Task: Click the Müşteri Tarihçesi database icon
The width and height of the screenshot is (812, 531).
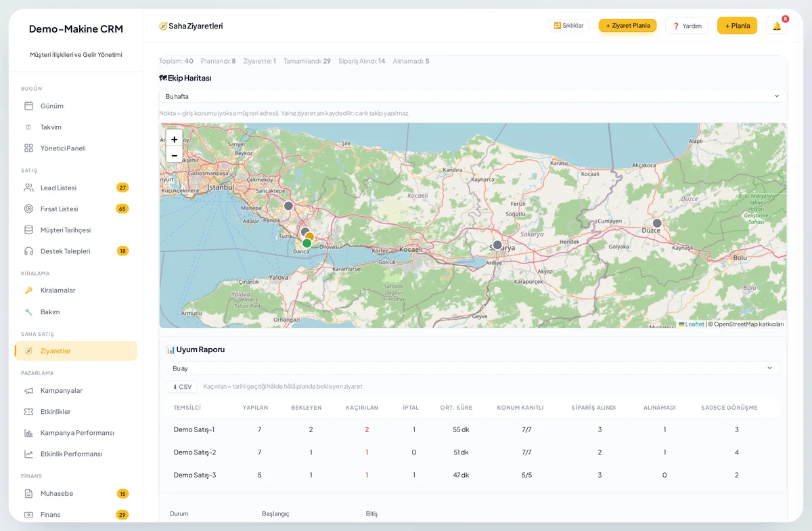Action: [28, 230]
